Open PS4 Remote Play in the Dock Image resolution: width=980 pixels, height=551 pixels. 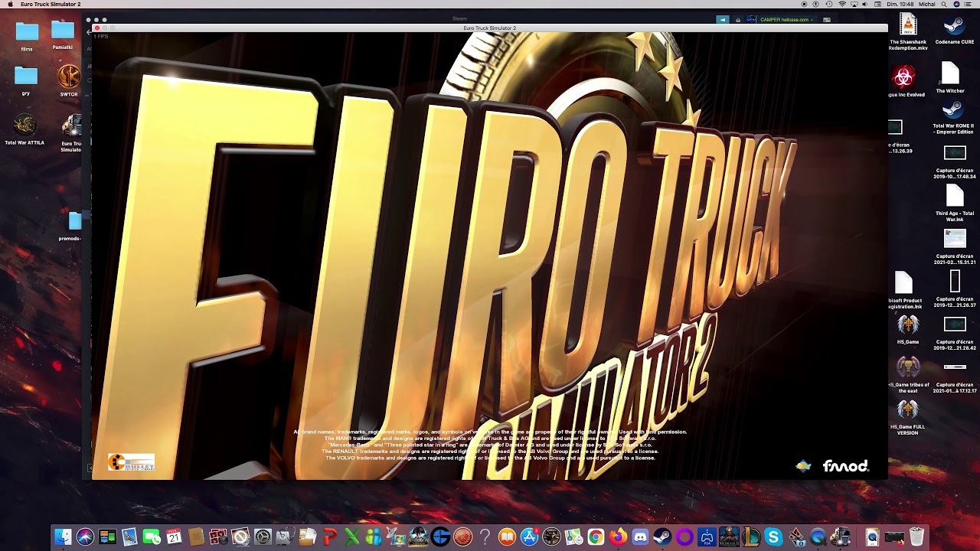(x=707, y=537)
